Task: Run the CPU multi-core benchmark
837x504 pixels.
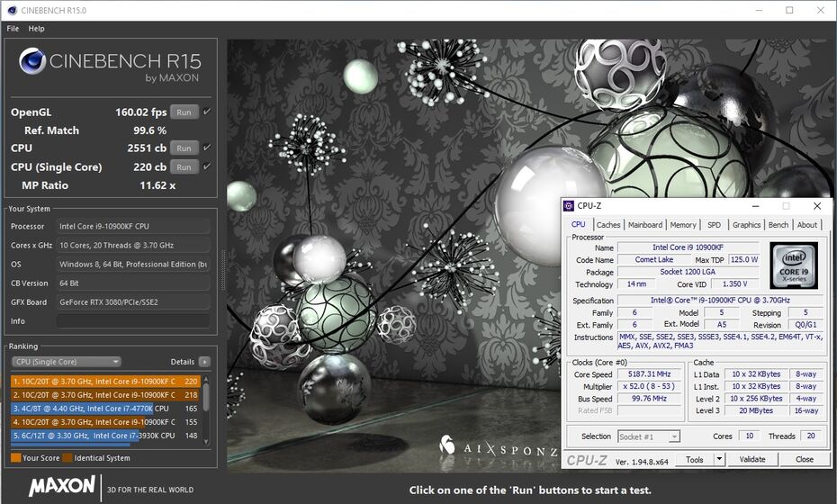Action: (x=184, y=148)
